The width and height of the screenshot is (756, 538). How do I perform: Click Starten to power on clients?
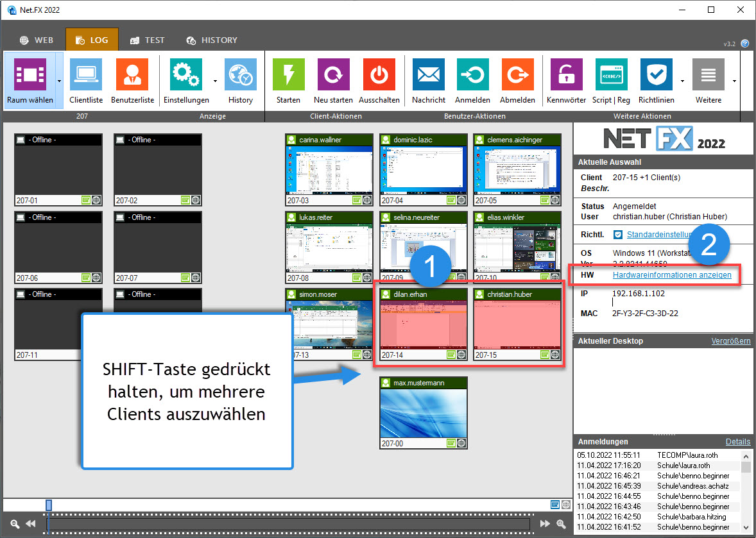coord(288,80)
